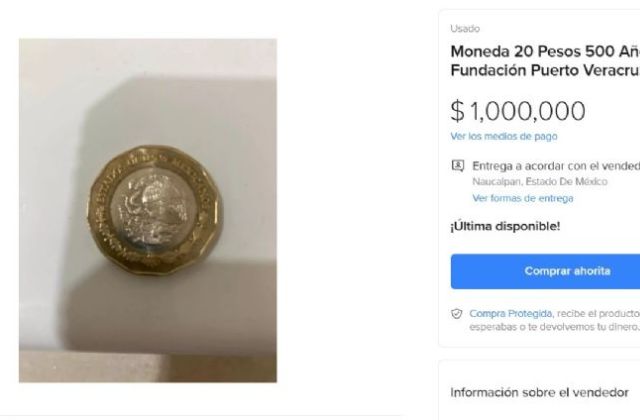This screenshot has height=420, width=640.
Task: Open Información sobre el vendedor section
Action: click(539, 393)
